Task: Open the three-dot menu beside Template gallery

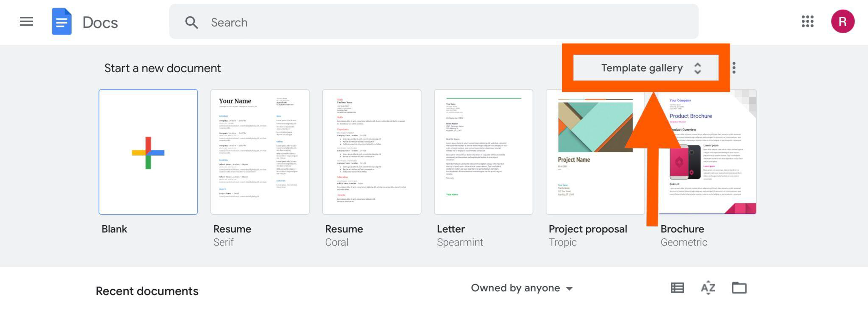Action: (x=734, y=68)
